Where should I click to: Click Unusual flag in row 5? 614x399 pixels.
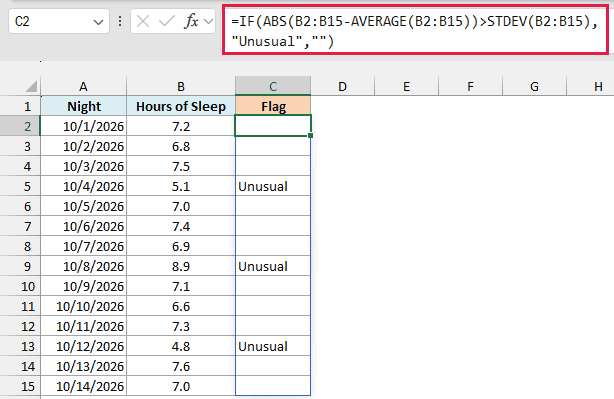[x=273, y=186]
